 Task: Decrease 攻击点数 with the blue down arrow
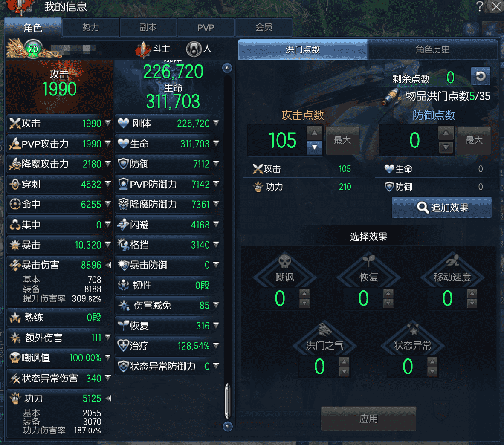coord(314,147)
